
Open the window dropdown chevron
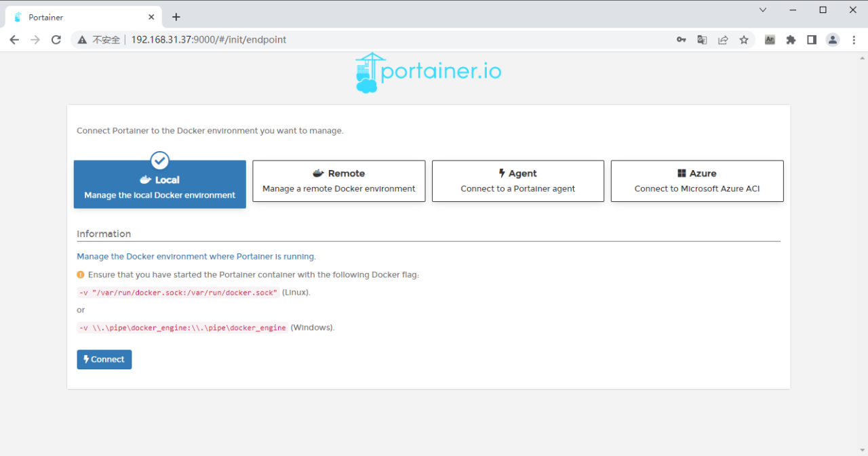pyautogui.click(x=762, y=9)
